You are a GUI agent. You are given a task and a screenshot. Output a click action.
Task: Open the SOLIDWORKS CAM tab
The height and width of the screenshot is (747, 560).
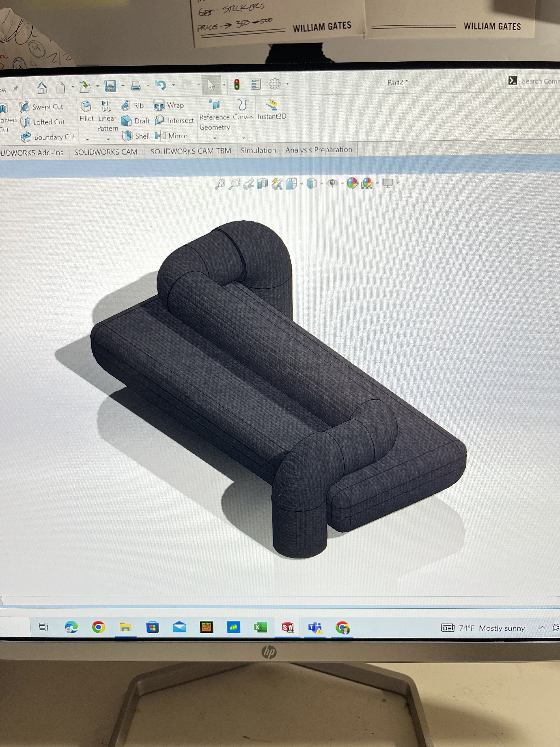(x=106, y=152)
